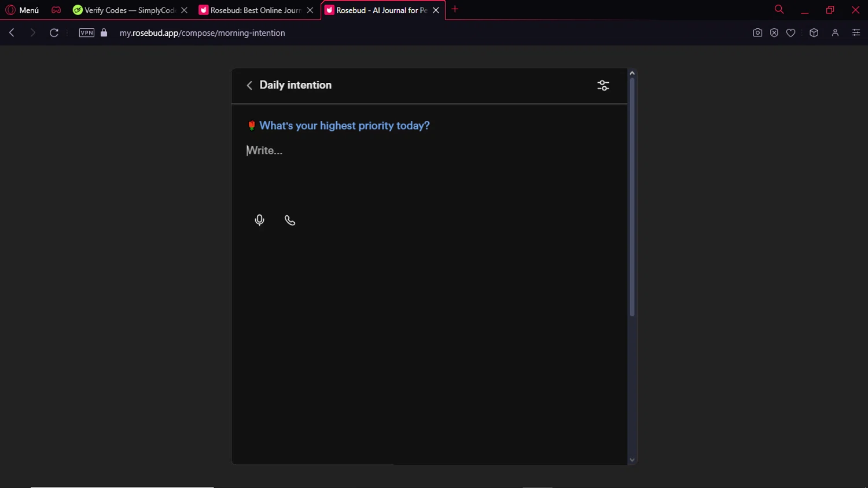The image size is (868, 488).
Task: Click the Daily intention heading
Action: point(296,85)
